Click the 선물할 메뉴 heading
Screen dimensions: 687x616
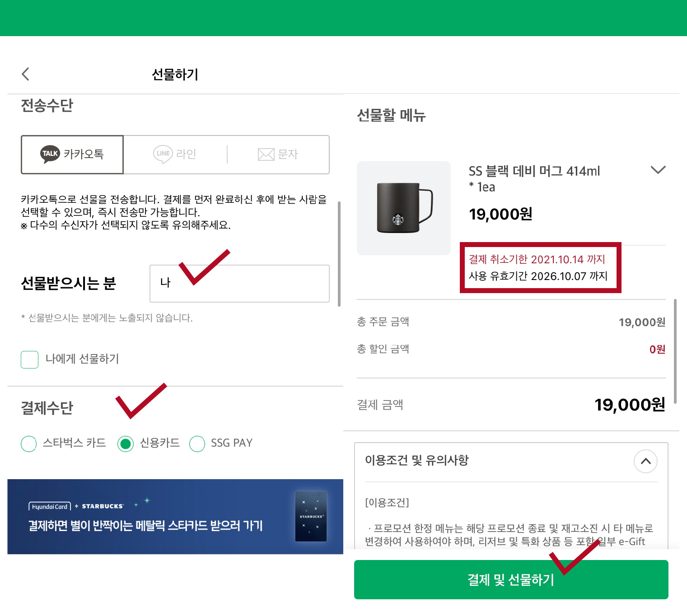pos(391,115)
